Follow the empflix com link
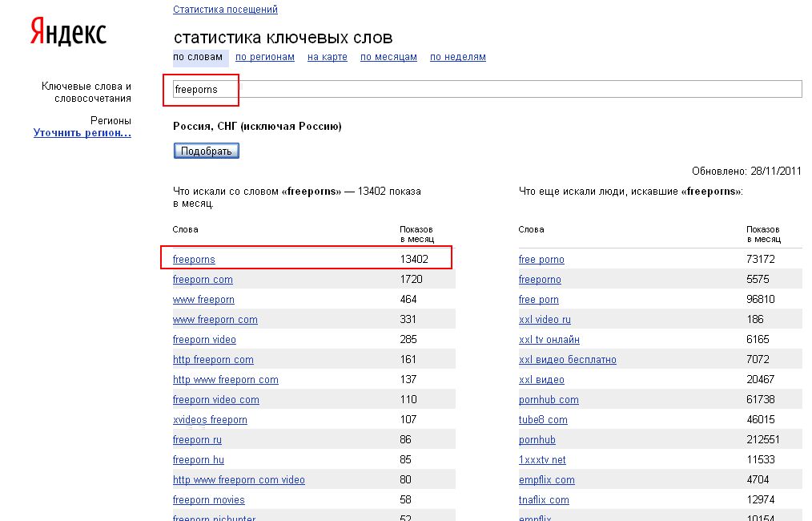 (x=547, y=480)
